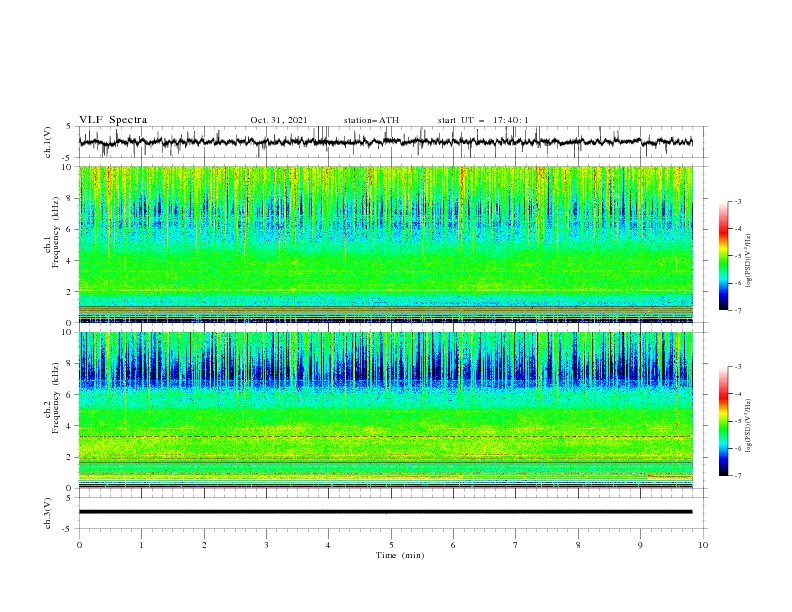
Task: Click time axis tick label "6"
Action: tap(453, 545)
